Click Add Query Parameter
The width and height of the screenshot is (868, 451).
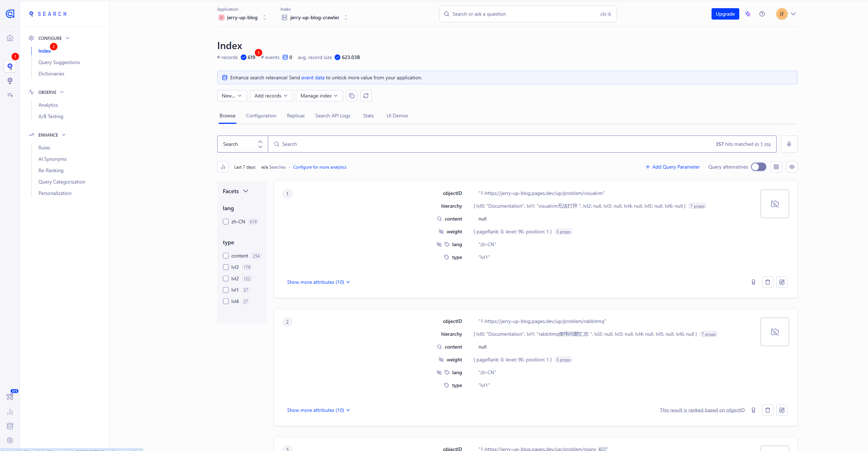pyautogui.click(x=672, y=167)
